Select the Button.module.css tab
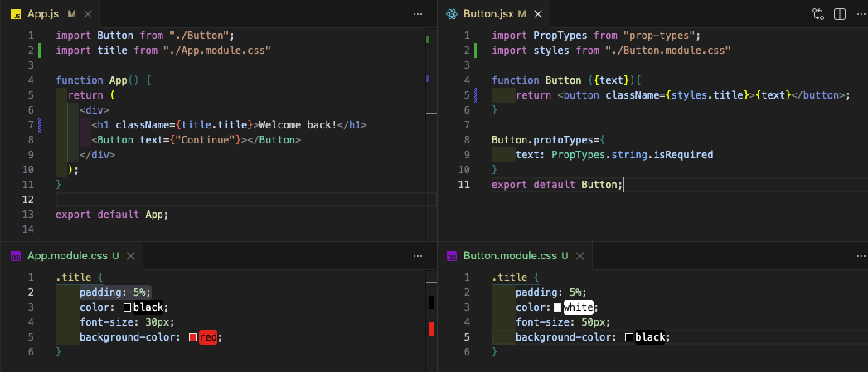Screen dimensions: 868x372 point(510,256)
